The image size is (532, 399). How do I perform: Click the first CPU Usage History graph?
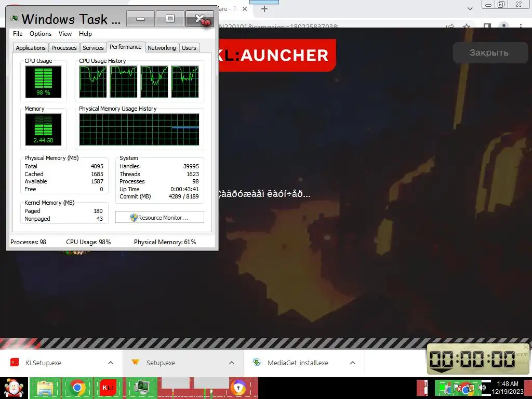coord(92,82)
